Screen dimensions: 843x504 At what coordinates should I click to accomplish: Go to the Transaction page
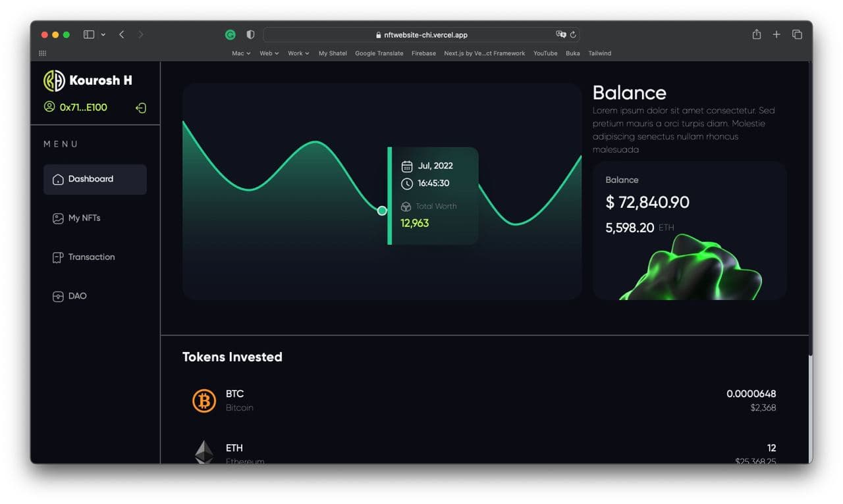(91, 257)
